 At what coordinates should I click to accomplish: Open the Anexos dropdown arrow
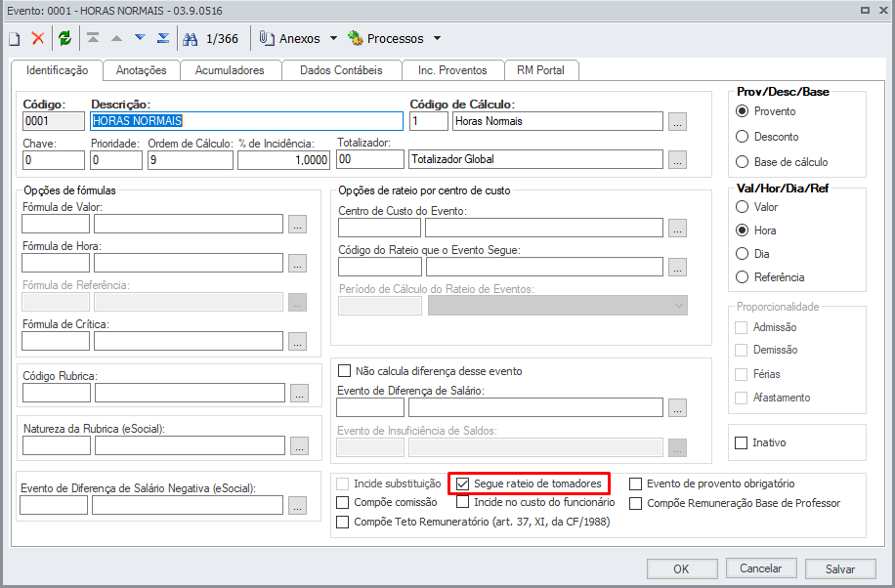click(x=334, y=38)
